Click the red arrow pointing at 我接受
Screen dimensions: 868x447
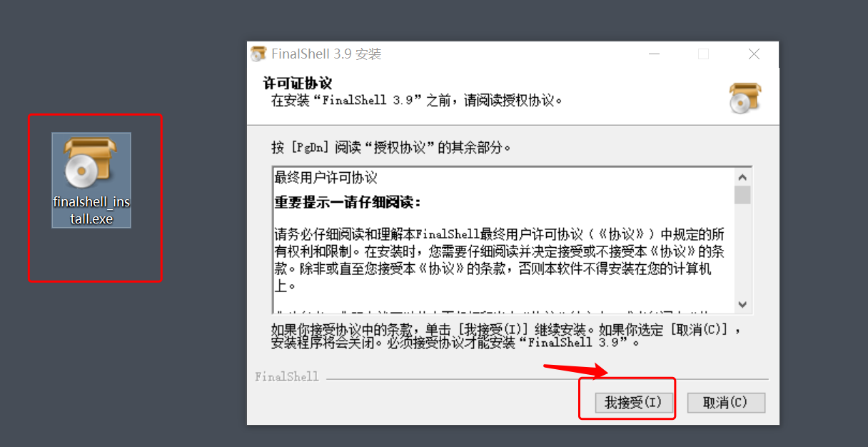(576, 371)
